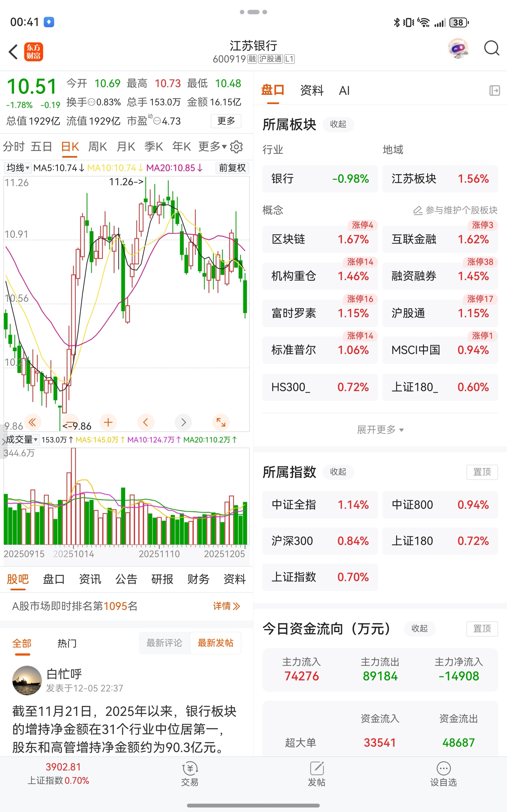The height and width of the screenshot is (812, 507).
Task: Tap the 更多 quote details button
Action: pos(226,121)
